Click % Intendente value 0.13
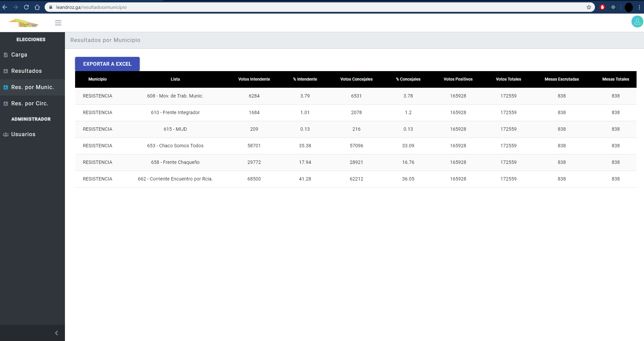Screen dimensions: 644x341 point(305,129)
